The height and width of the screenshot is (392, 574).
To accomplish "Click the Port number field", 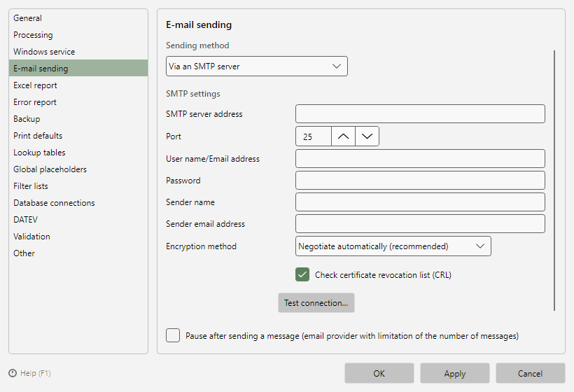I will tap(314, 136).
